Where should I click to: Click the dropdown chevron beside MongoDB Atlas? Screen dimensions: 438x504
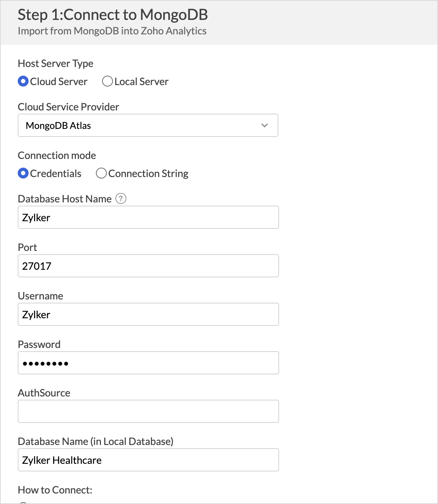(x=265, y=125)
